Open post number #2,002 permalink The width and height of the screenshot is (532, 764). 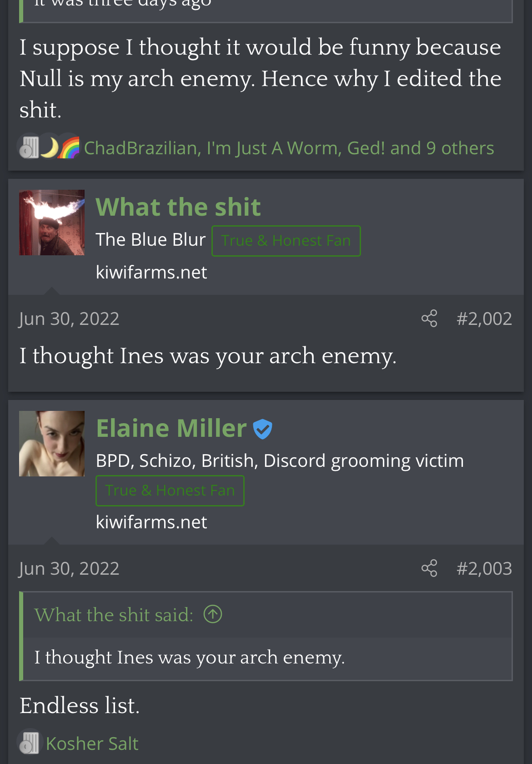pyautogui.click(x=484, y=319)
